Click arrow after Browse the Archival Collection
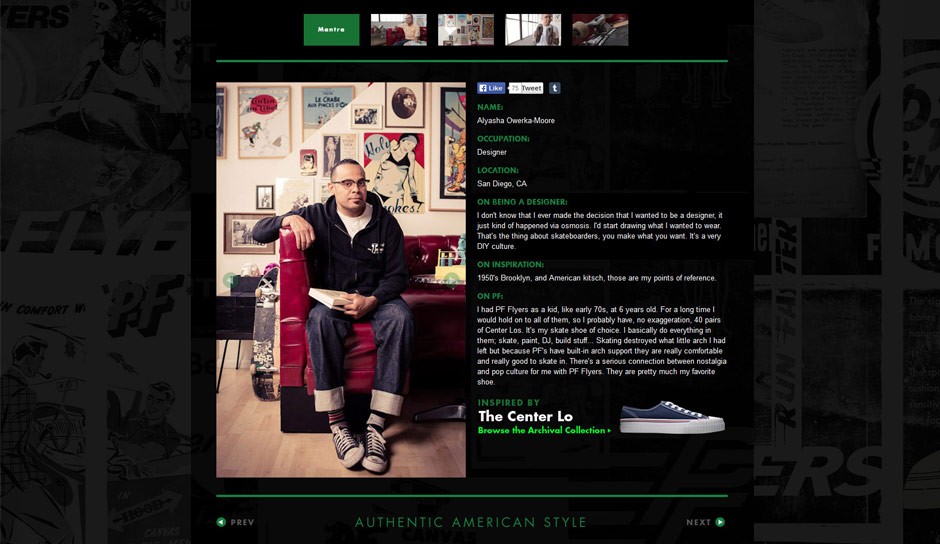 (x=609, y=431)
